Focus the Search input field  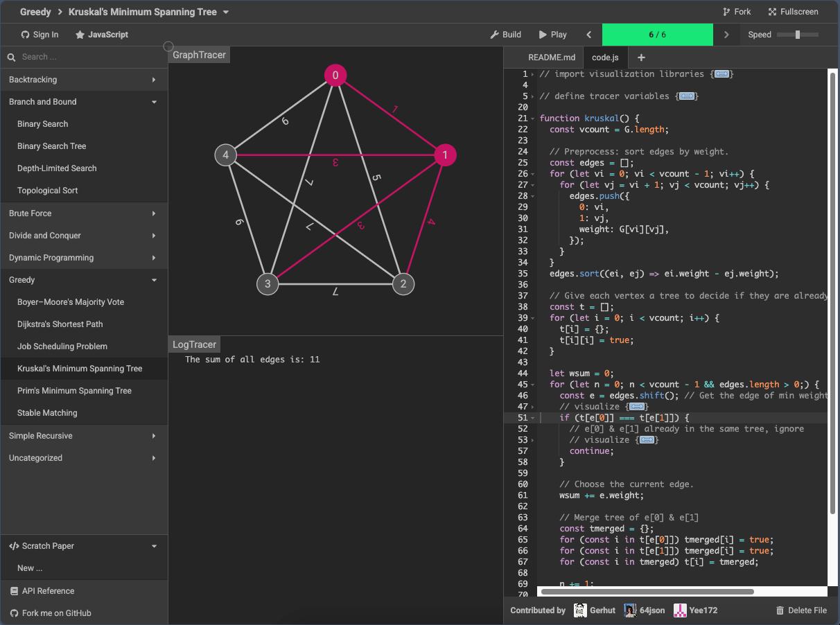coord(90,58)
